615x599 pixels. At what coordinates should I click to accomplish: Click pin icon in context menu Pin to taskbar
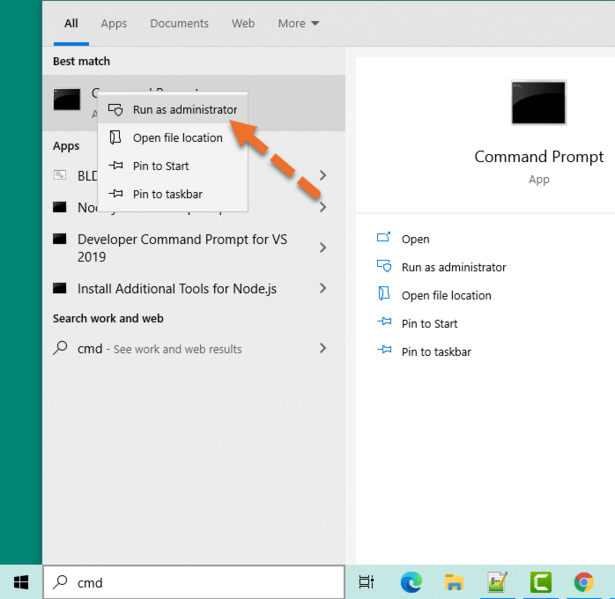[x=116, y=193]
